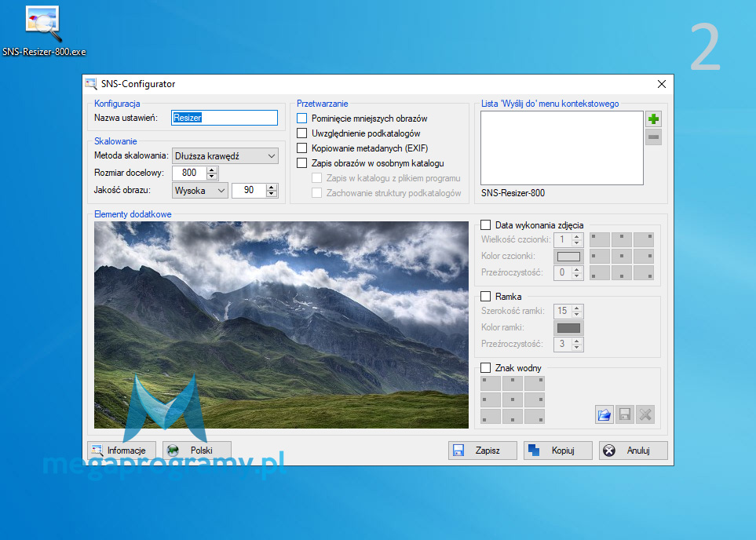Open watermark image file with folder icon
Image resolution: width=756 pixels, height=540 pixels.
pos(604,414)
